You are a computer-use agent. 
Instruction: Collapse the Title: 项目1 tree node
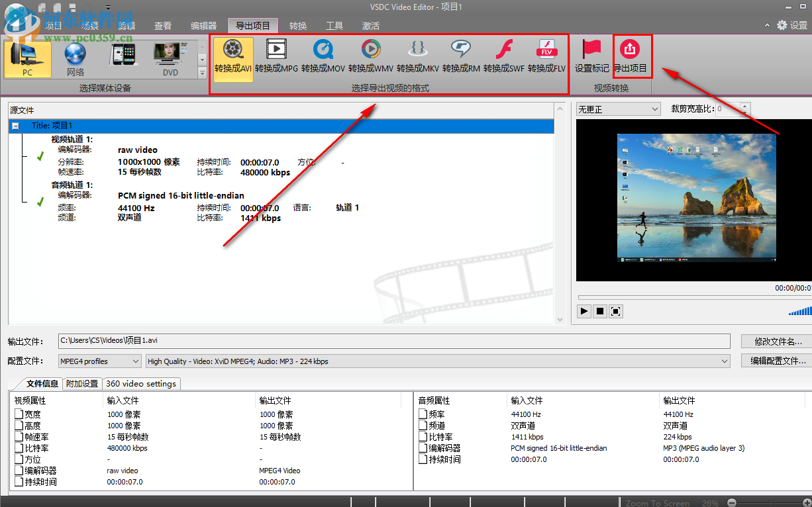coord(15,125)
